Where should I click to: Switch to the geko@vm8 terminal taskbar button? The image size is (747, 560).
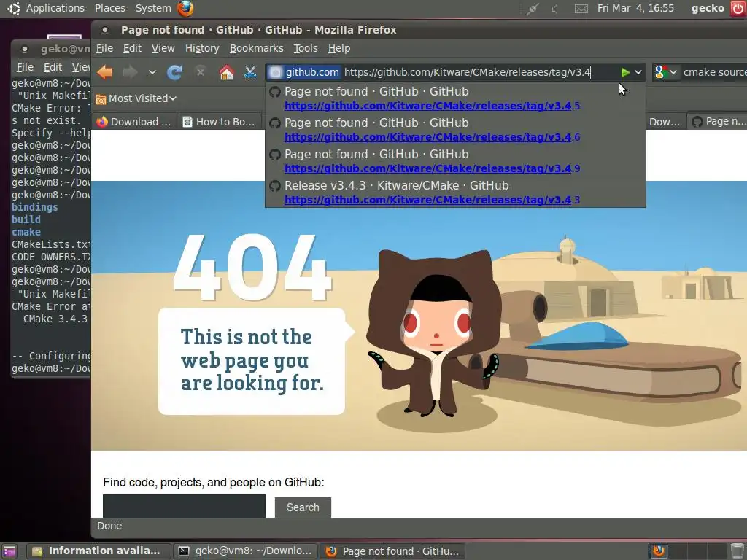click(245, 551)
